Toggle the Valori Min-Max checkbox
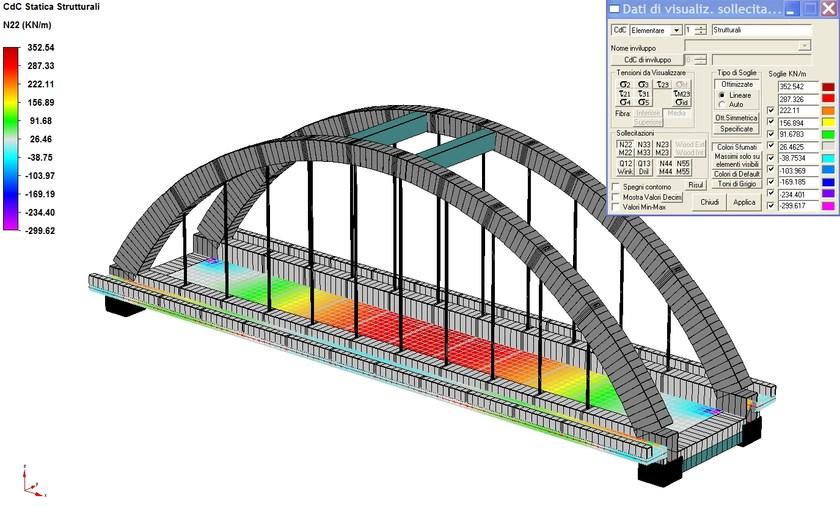 click(616, 207)
